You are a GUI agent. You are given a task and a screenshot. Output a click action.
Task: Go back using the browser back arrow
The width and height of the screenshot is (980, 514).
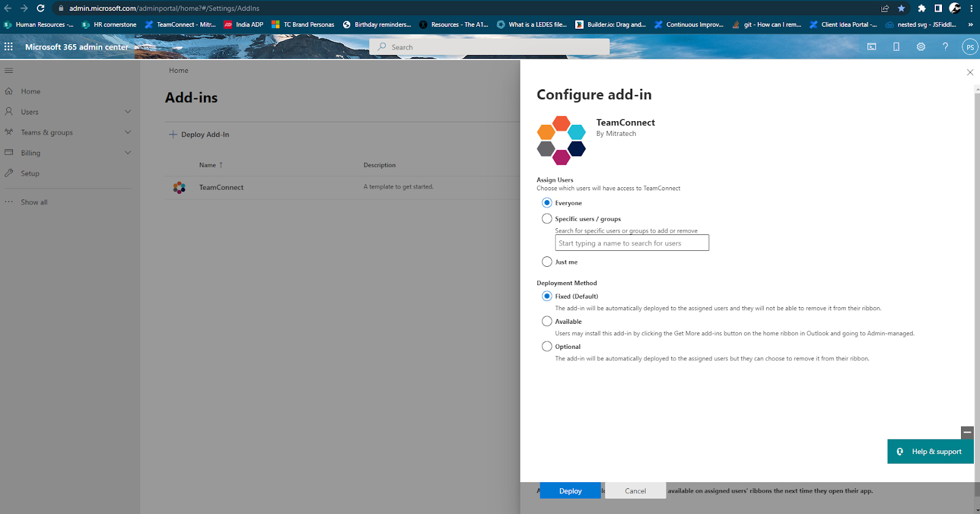tap(8, 8)
